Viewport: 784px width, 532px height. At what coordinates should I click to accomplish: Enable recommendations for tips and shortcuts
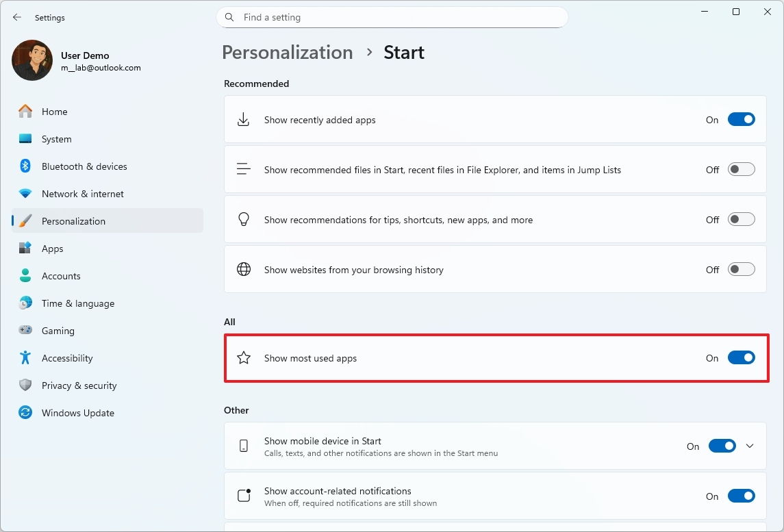[x=741, y=220]
